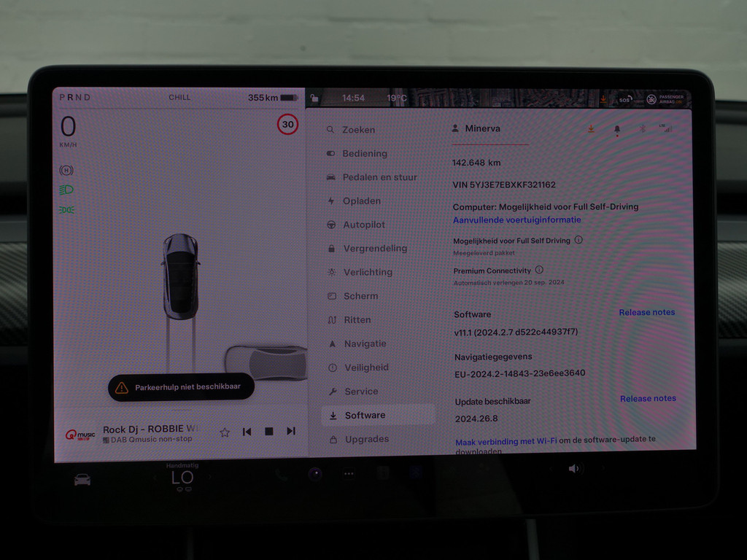Open Bluetooth settings from the top bar

pos(643,128)
